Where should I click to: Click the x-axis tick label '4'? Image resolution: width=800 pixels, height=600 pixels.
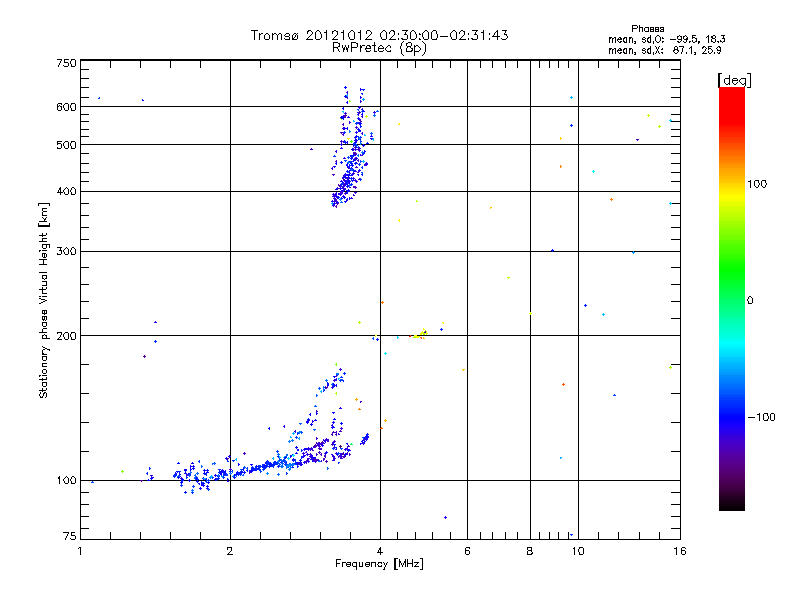380,551
